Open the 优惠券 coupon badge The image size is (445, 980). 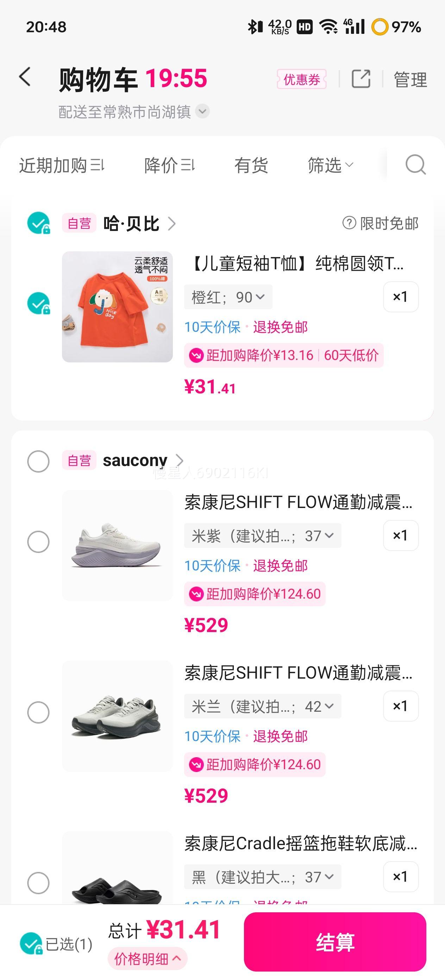301,80
